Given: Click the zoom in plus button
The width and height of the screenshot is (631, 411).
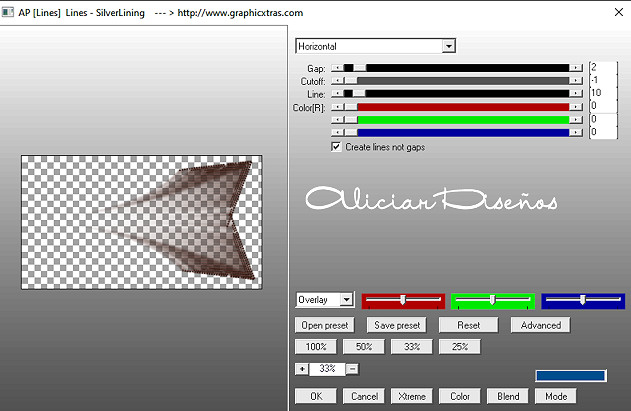Looking at the screenshot, I should click(302, 369).
